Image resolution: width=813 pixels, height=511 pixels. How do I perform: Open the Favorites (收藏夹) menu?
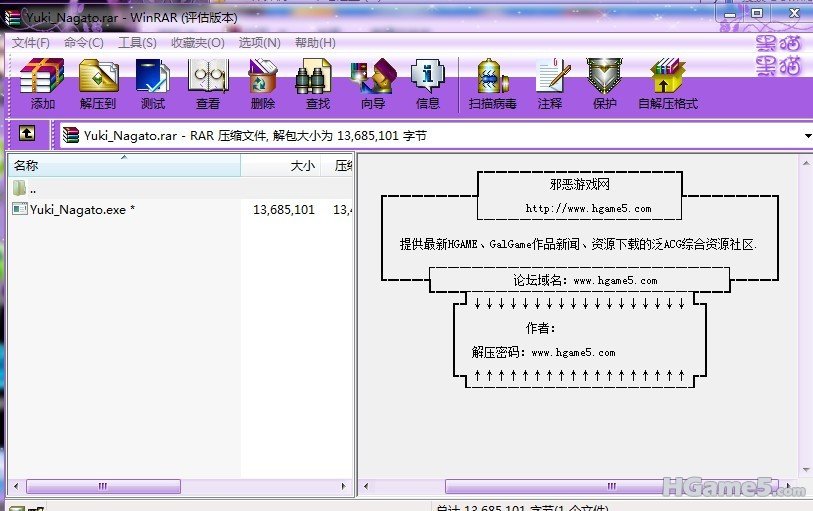point(195,42)
